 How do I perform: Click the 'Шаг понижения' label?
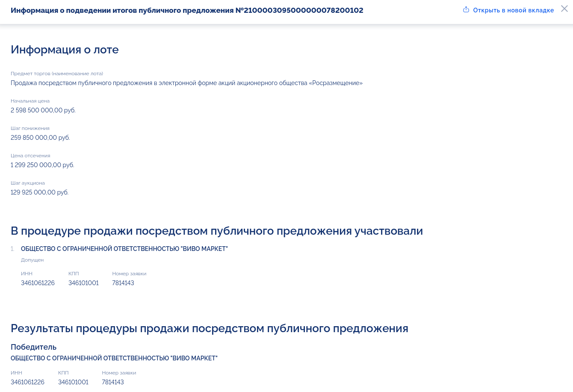pyautogui.click(x=30, y=128)
